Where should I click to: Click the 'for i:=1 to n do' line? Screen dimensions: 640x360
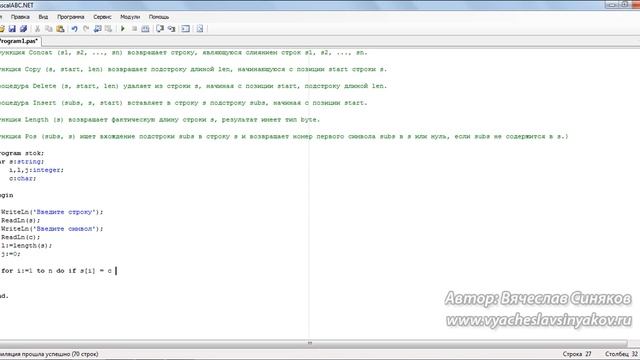point(56,271)
